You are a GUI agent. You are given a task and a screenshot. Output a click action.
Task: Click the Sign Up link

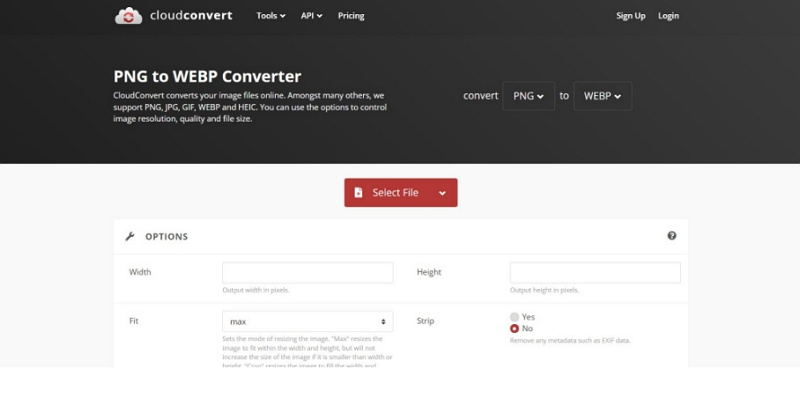631,16
